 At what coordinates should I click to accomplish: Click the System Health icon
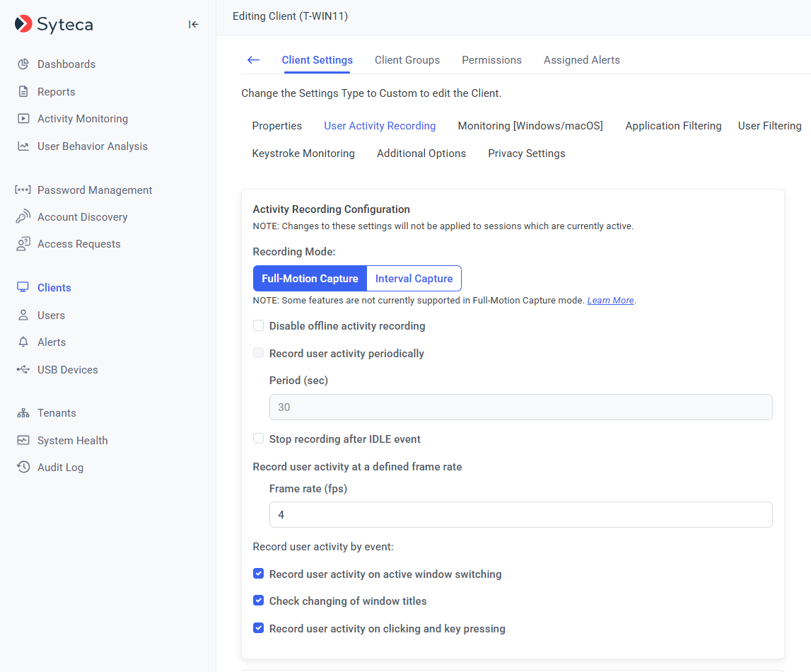coord(23,441)
